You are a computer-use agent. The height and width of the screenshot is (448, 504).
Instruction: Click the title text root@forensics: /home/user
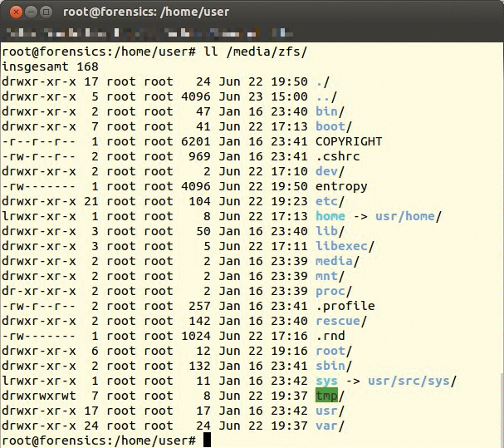tap(146, 12)
